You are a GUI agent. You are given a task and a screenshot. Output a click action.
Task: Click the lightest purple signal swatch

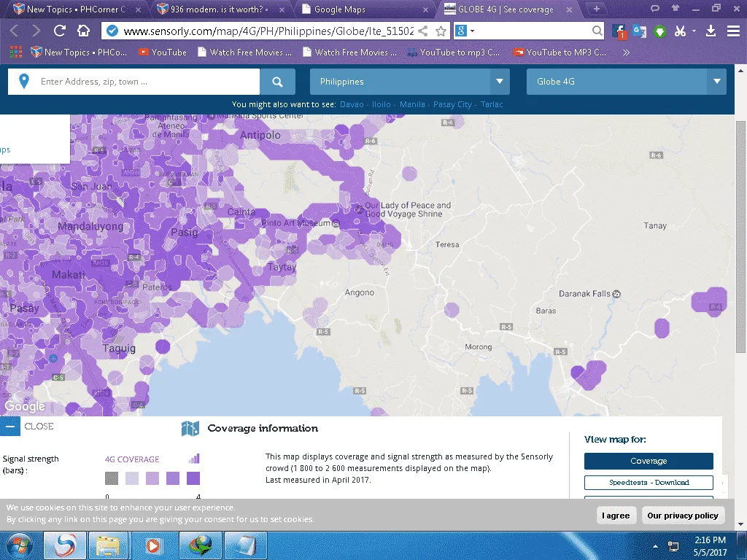(132, 478)
